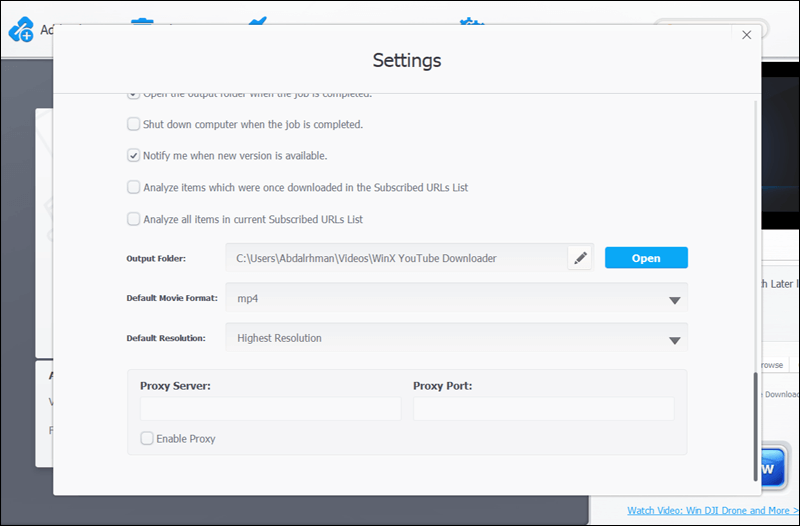Enable 'Analyze items which were once downloaded' option
The width and height of the screenshot is (800, 526).
click(x=133, y=187)
